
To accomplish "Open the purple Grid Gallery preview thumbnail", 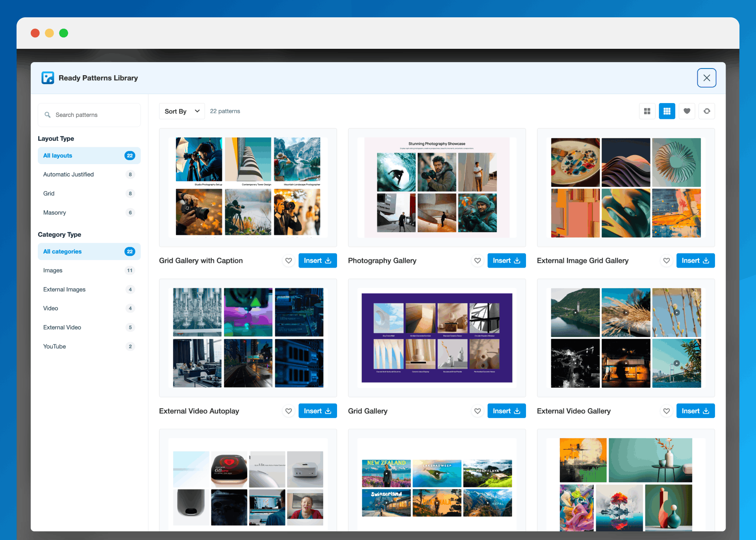I will [437, 338].
